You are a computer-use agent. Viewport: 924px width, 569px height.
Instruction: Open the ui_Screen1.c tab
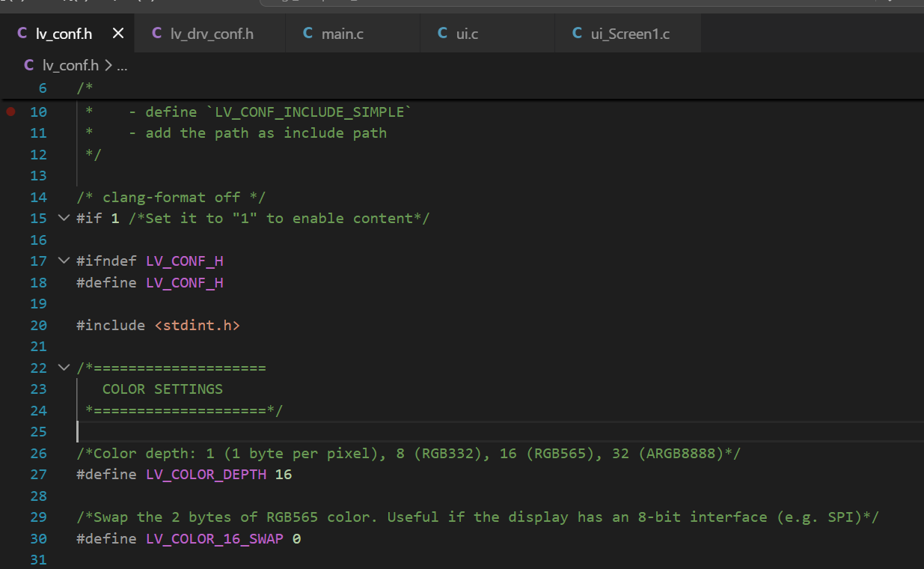pos(628,34)
